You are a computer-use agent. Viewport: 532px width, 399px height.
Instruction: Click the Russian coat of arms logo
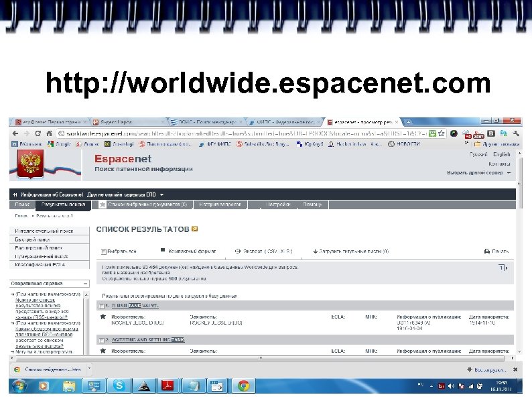(31, 165)
